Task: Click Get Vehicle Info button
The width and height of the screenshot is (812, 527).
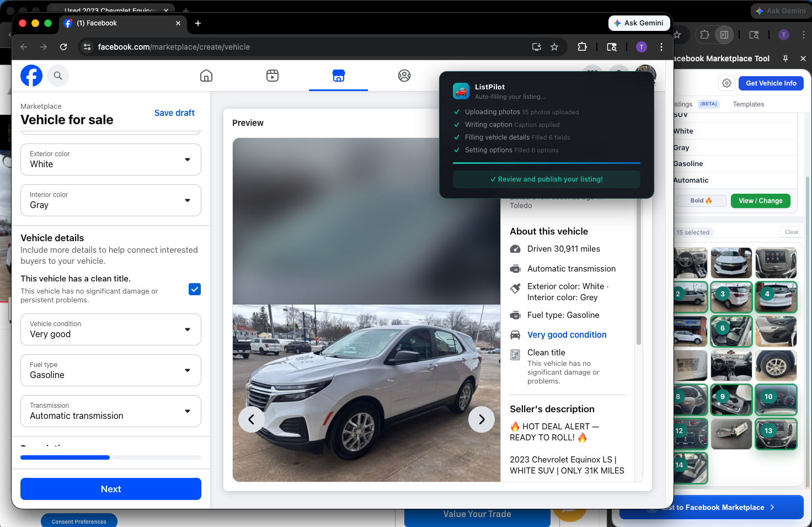Action: point(771,83)
